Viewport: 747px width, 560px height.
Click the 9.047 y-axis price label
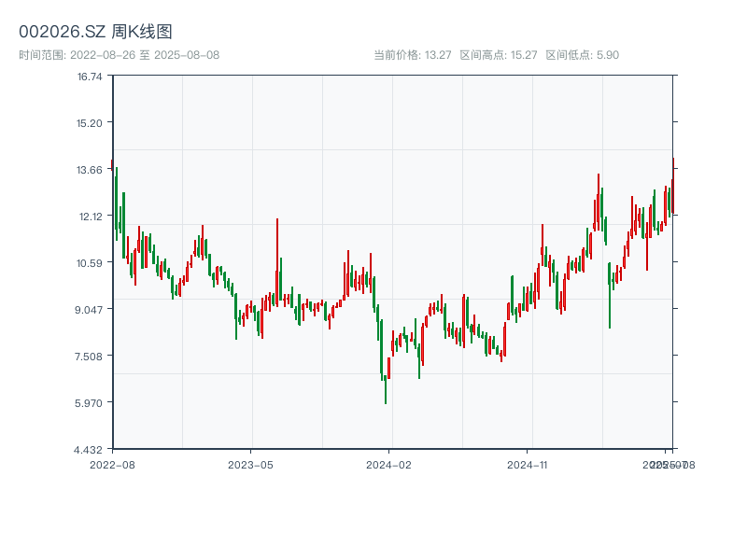90,310
